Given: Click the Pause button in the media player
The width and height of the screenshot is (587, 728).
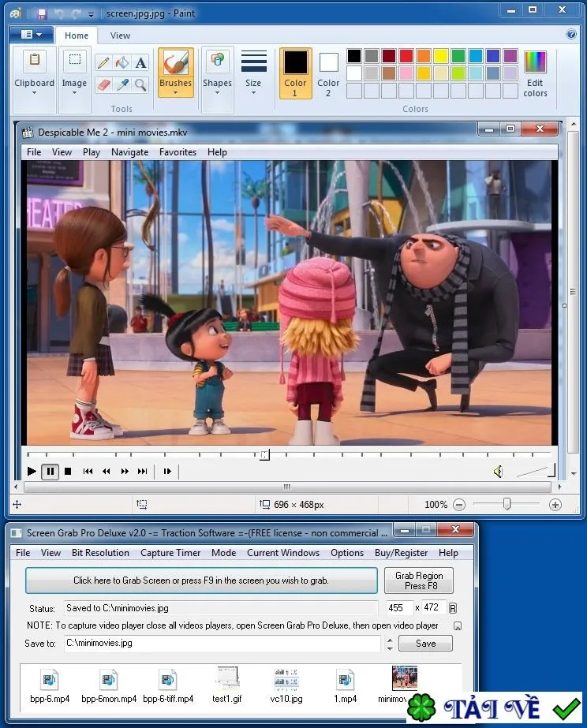Looking at the screenshot, I should click(50, 471).
